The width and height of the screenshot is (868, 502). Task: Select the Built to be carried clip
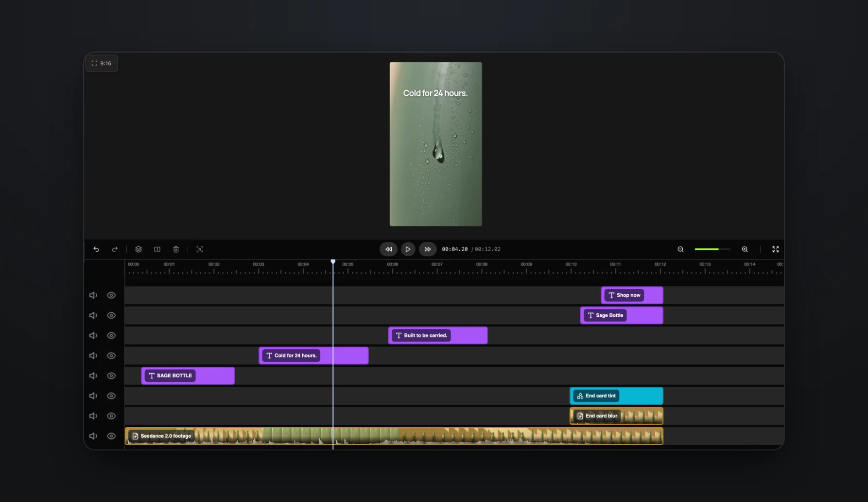438,336
